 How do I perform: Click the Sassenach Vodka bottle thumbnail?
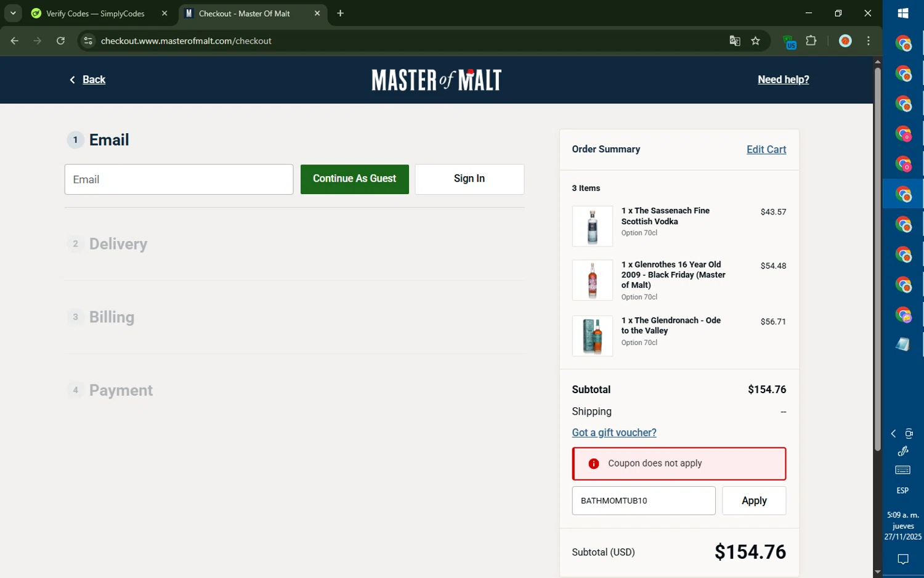(x=593, y=226)
